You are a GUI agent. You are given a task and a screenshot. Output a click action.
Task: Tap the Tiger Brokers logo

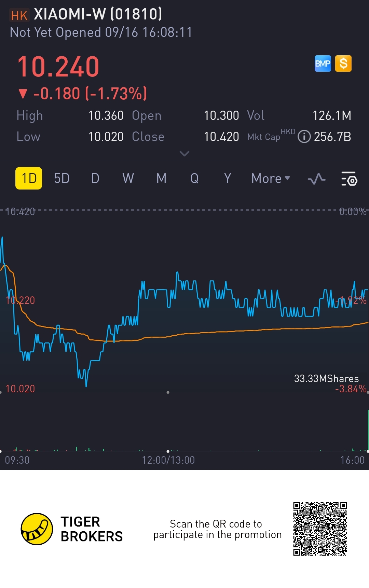pos(37,529)
